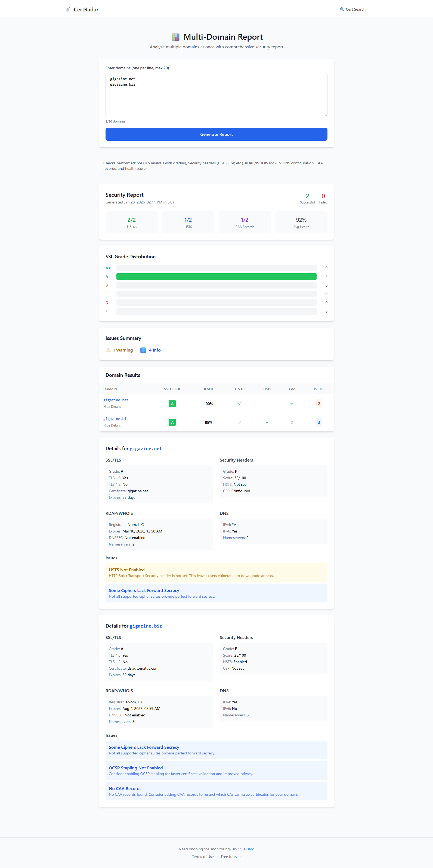Open the SSLGuard link in footer
Viewport: 433px width, 868px height.
coord(246,849)
